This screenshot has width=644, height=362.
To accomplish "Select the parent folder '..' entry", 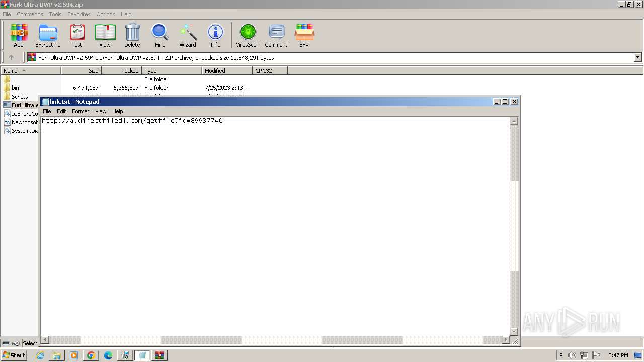I will 10,79.
